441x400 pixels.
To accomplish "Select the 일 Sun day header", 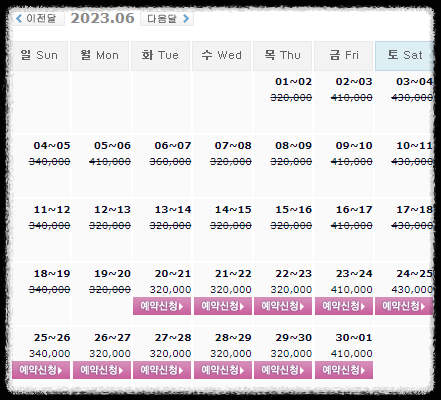I will click(x=40, y=56).
